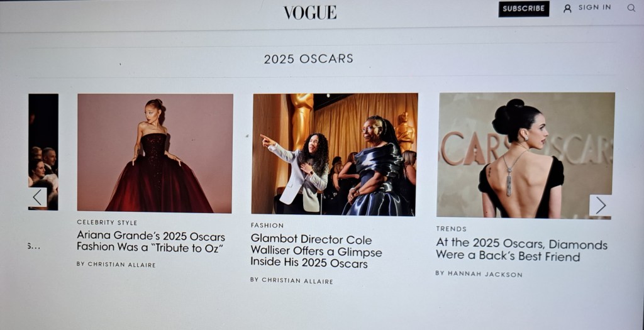Image resolution: width=644 pixels, height=330 pixels.
Task: Open the Sign In link
Action: [594, 8]
